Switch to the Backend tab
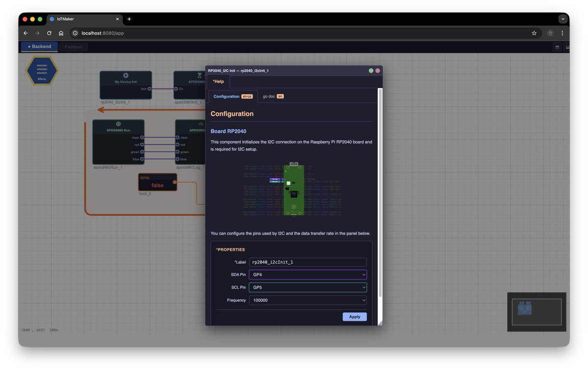Viewport: 588px width, 371px height. tap(39, 46)
